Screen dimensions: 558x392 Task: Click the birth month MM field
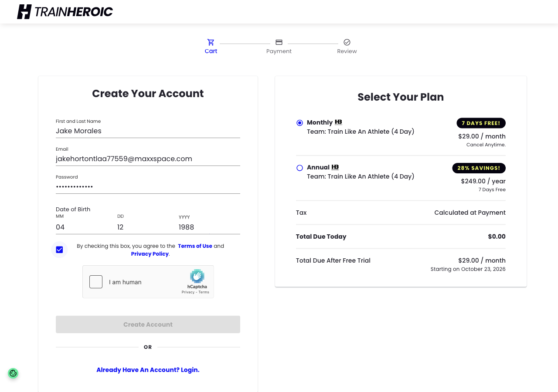[x=86, y=227]
